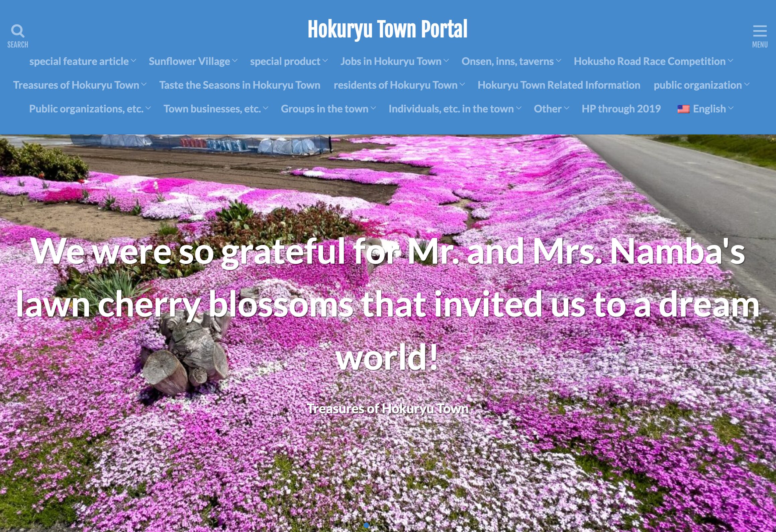Image resolution: width=776 pixels, height=532 pixels.
Task: Click the Hokuryu Town Portal site title
Action: [x=387, y=29]
